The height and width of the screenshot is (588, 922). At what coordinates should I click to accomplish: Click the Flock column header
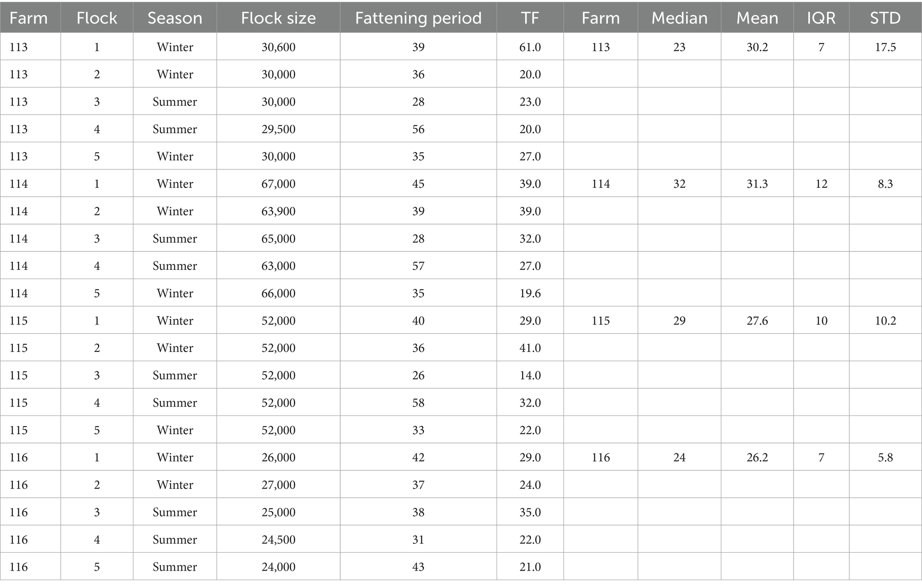(97, 18)
